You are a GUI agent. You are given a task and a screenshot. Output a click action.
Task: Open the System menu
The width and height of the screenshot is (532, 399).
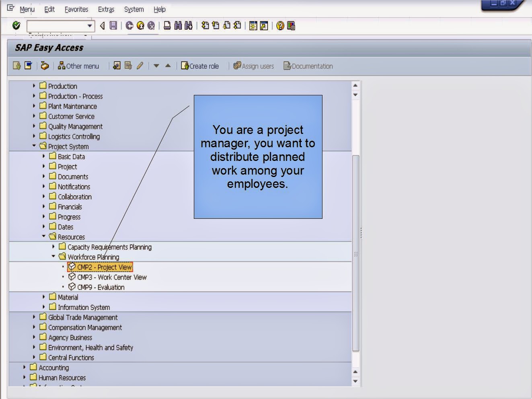pyautogui.click(x=133, y=9)
